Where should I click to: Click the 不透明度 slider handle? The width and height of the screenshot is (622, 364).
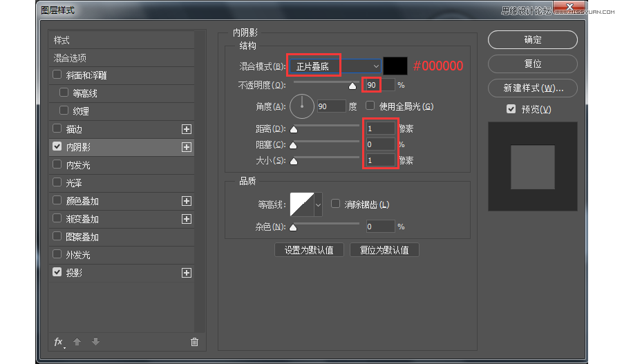click(352, 86)
